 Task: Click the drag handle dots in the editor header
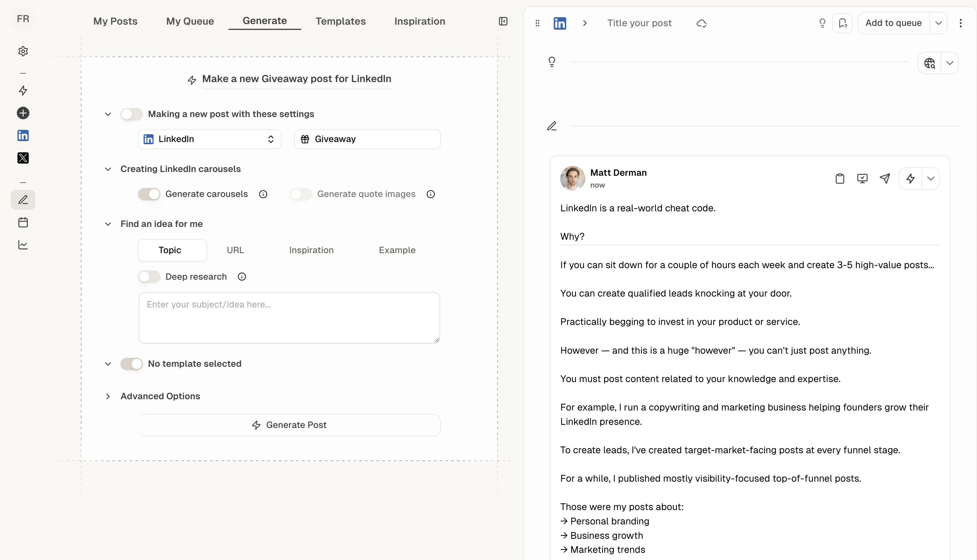click(x=538, y=23)
